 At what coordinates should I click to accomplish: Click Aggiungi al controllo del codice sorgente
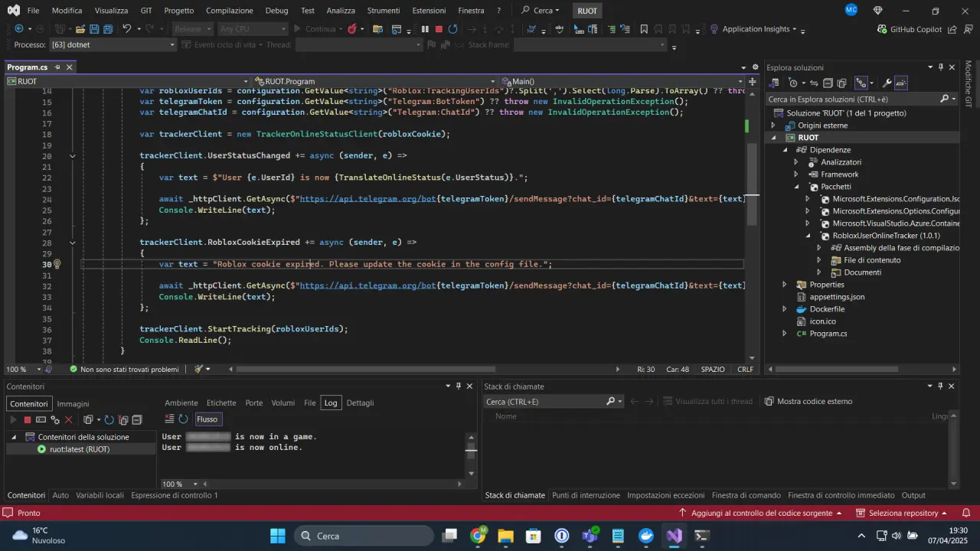pos(761,513)
